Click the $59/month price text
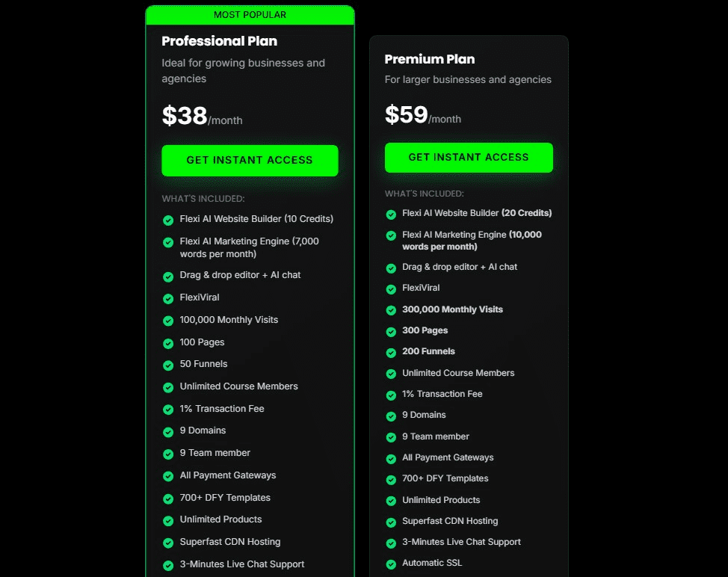The height and width of the screenshot is (577, 728). [422, 115]
